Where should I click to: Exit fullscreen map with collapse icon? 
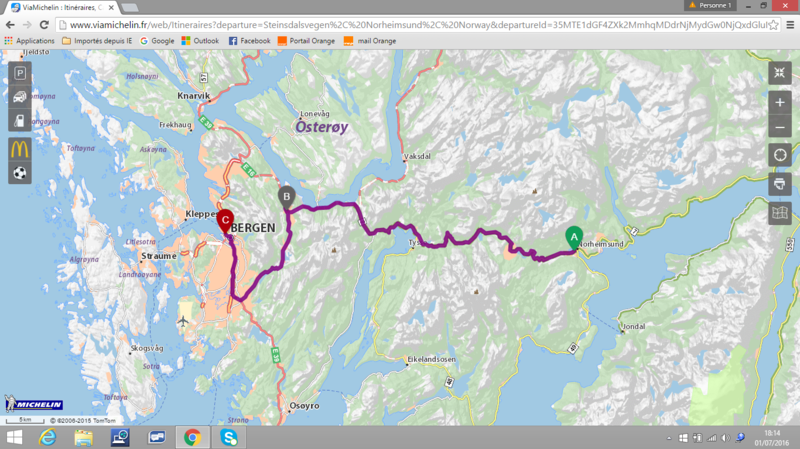tap(780, 73)
